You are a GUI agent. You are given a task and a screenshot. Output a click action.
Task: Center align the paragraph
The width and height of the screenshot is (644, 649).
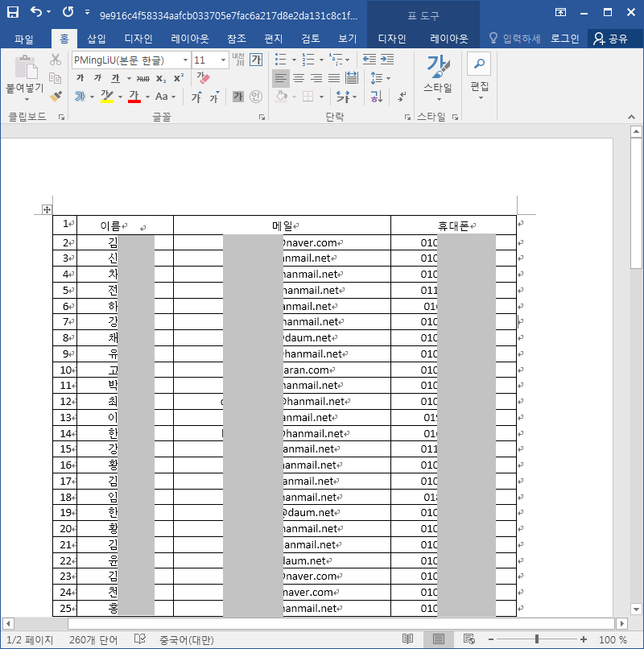click(x=299, y=78)
